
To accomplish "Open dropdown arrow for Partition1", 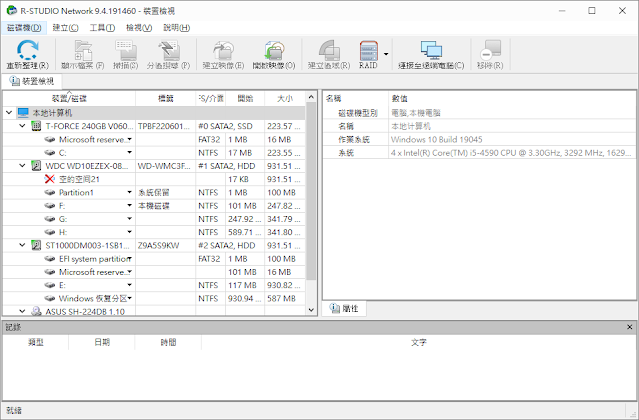I will 130,192.
